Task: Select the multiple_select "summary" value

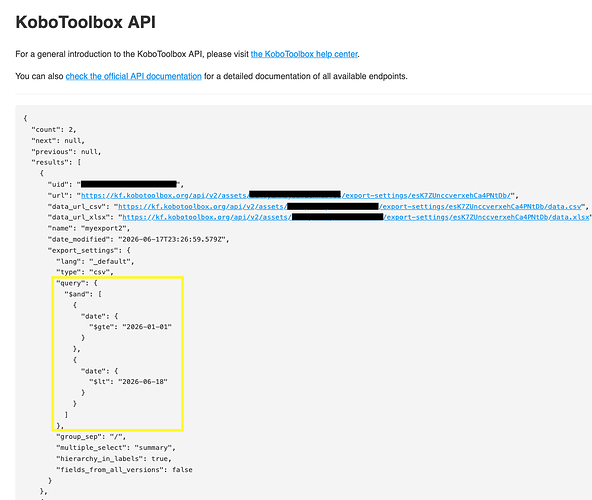Action: 154,448
